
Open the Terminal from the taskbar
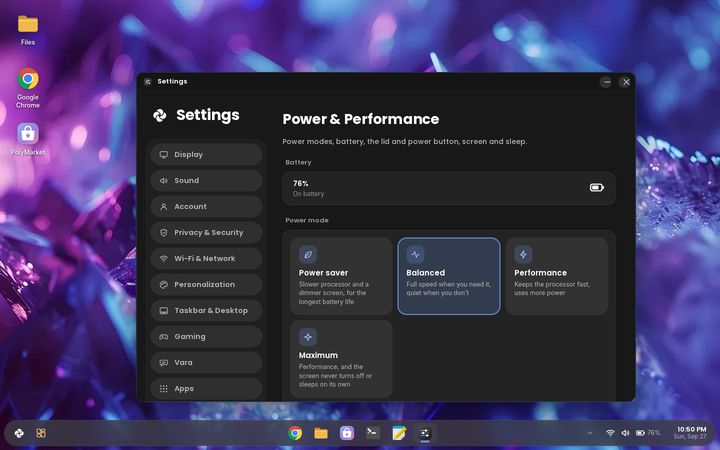tap(373, 433)
